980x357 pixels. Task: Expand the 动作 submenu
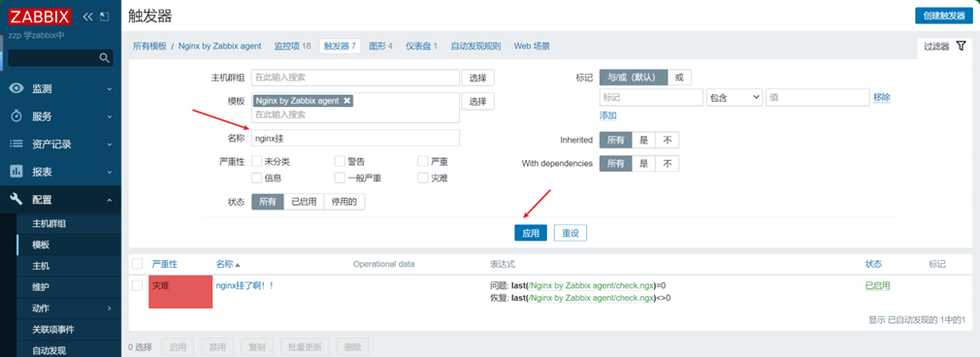tap(110, 308)
